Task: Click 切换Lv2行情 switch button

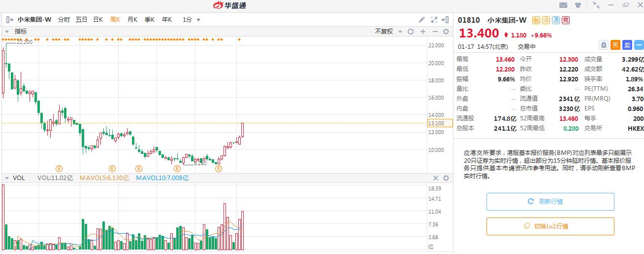Action: coord(550,226)
